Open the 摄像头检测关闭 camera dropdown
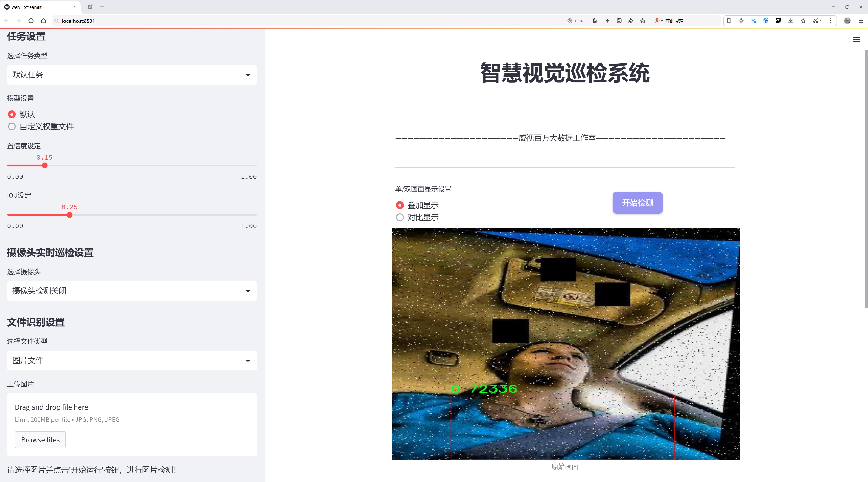This screenshot has height=482, width=868. (132, 291)
